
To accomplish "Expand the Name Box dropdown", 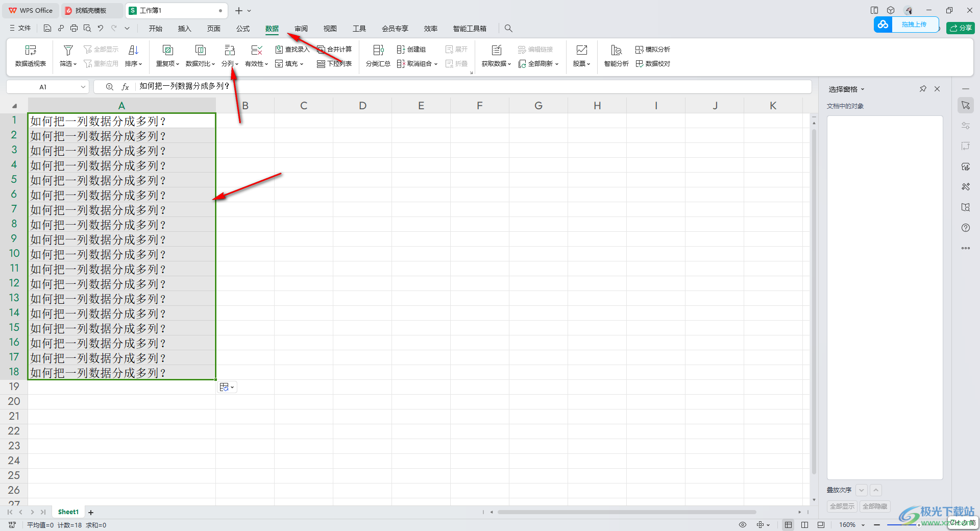I will click(x=83, y=87).
